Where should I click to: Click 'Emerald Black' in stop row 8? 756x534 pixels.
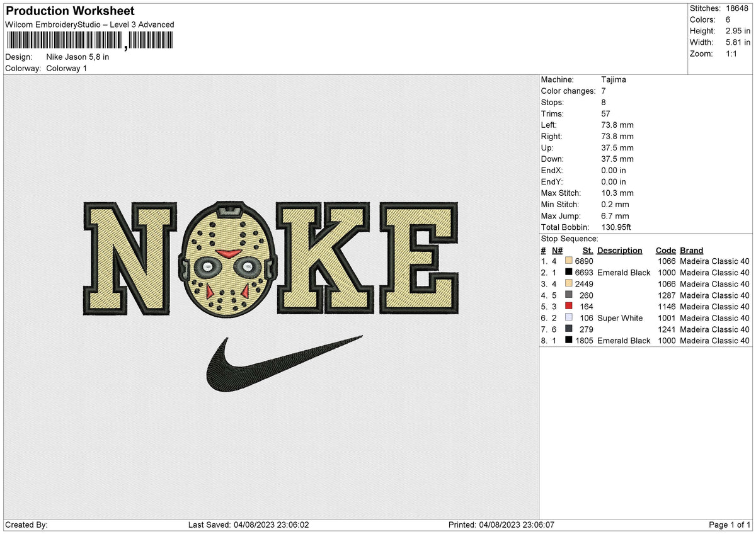pyautogui.click(x=624, y=340)
